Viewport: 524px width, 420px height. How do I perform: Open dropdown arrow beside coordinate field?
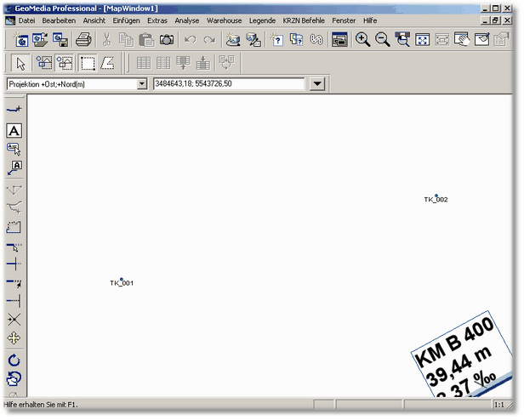[x=317, y=84]
